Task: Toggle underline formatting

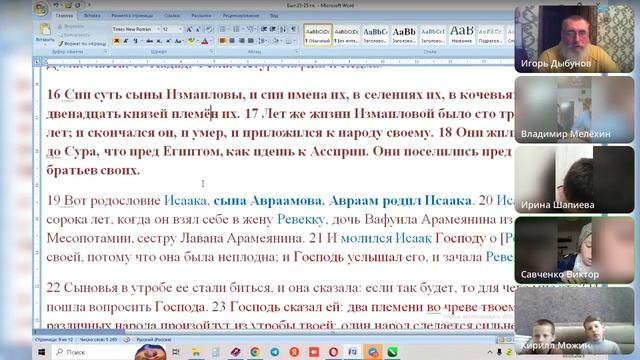Action: coord(135,41)
